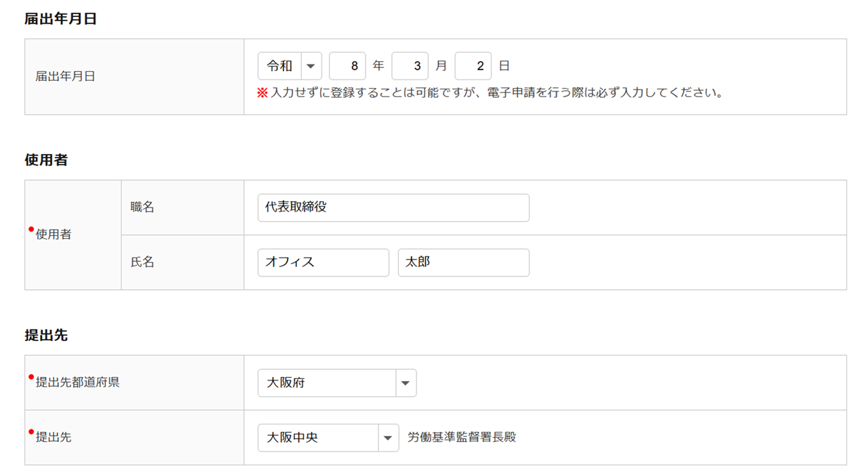
Task: Click the bold 届出年月日 section heading
Action: (60, 19)
